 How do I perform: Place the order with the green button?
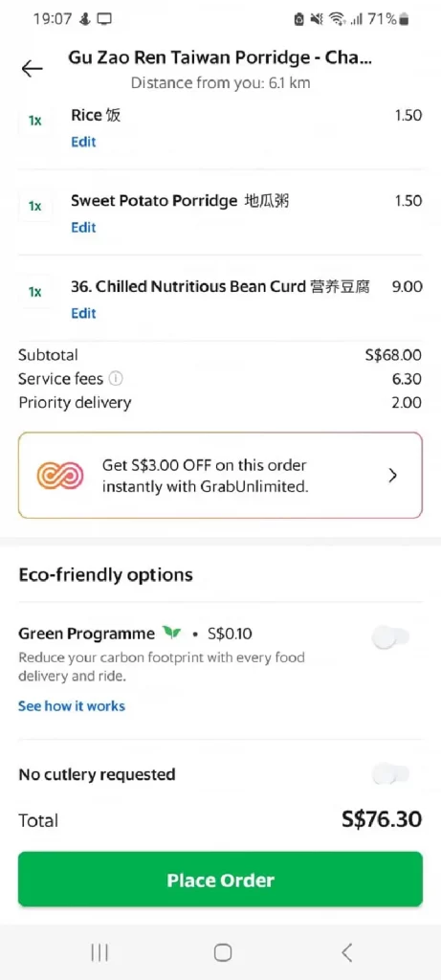[x=220, y=880]
